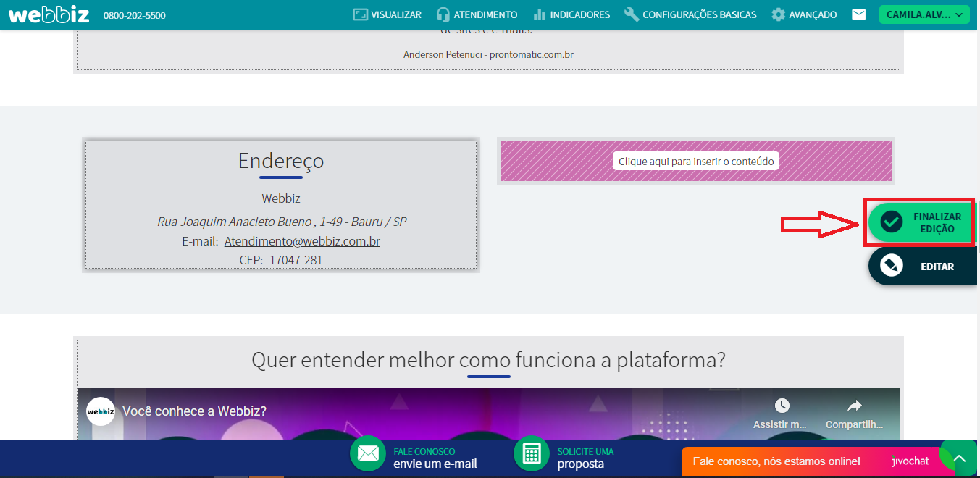This screenshot has height=478, width=980.
Task: Click the Webbiz channel avatar on video
Action: point(101,411)
